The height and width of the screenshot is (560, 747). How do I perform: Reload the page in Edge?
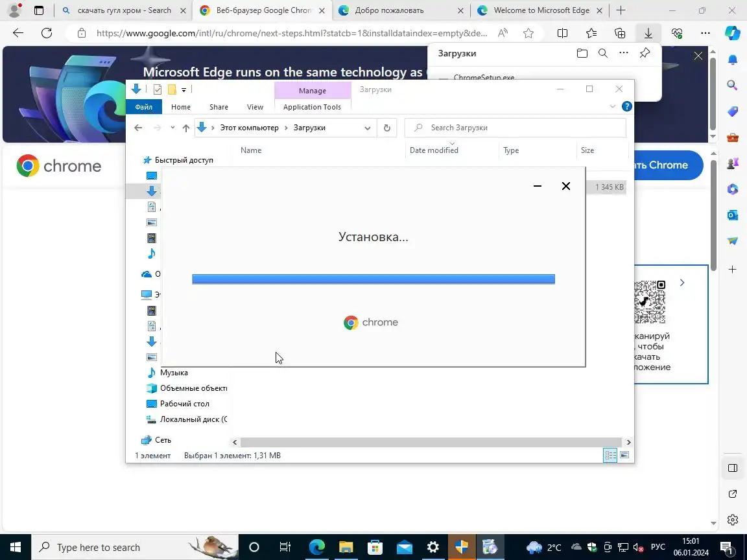(47, 33)
